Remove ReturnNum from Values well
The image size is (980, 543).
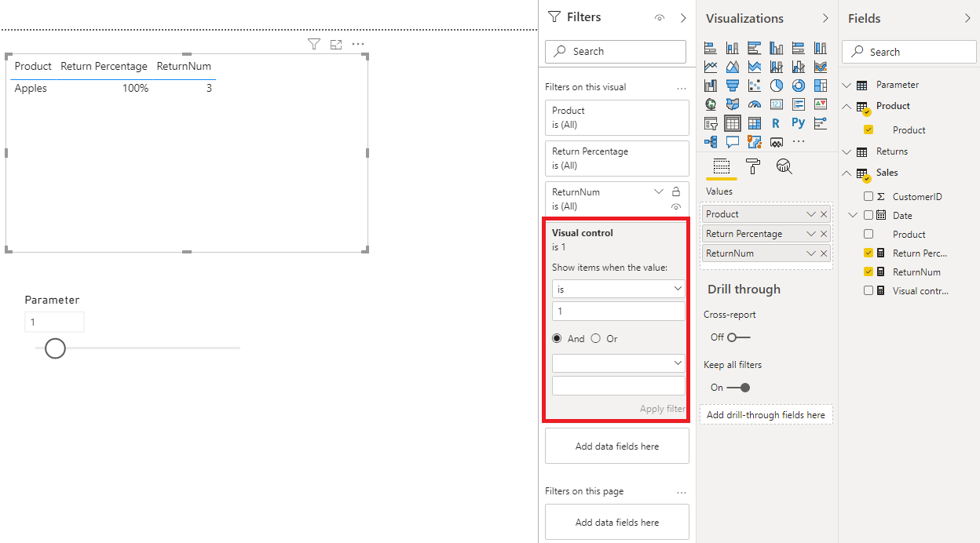pos(824,253)
